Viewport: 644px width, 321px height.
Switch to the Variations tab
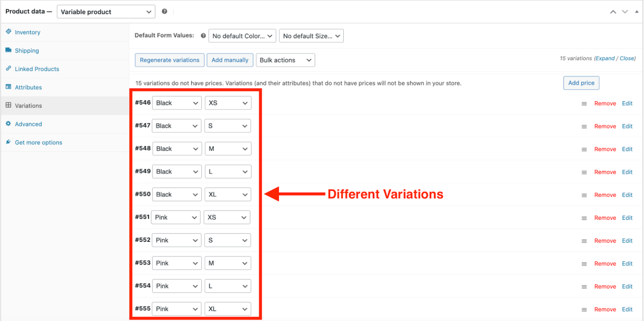tap(28, 106)
